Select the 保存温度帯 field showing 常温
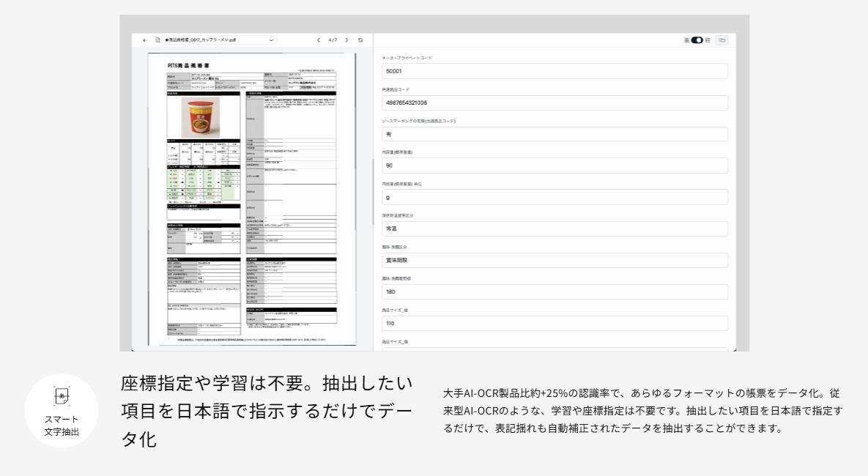This screenshot has width=868, height=476. click(554, 228)
